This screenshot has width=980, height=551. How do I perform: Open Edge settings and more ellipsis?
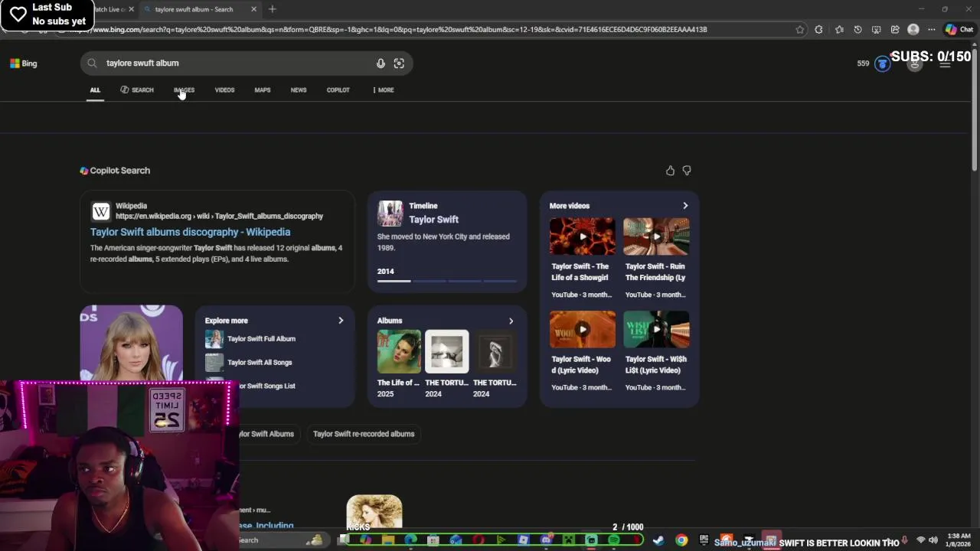(932, 30)
